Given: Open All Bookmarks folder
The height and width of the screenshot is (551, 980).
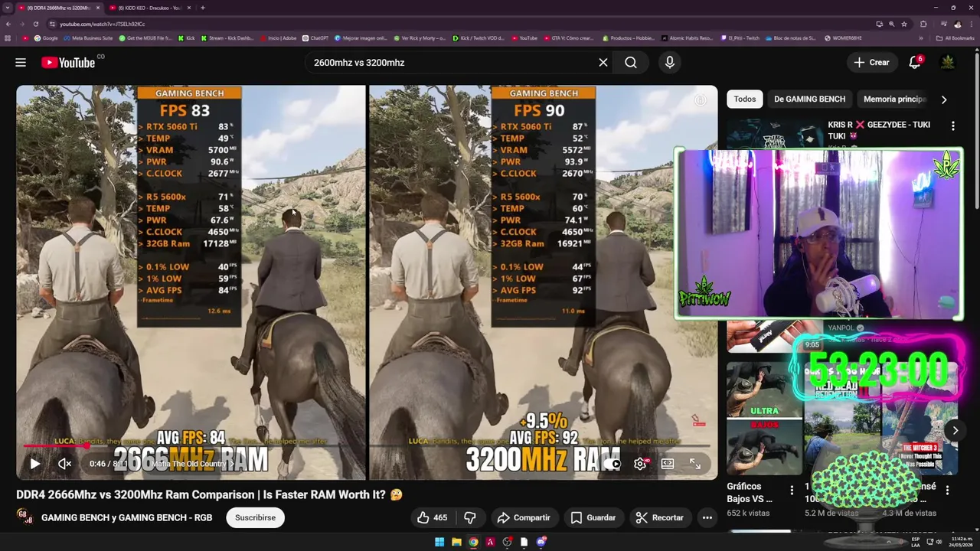Looking at the screenshot, I should (x=955, y=37).
